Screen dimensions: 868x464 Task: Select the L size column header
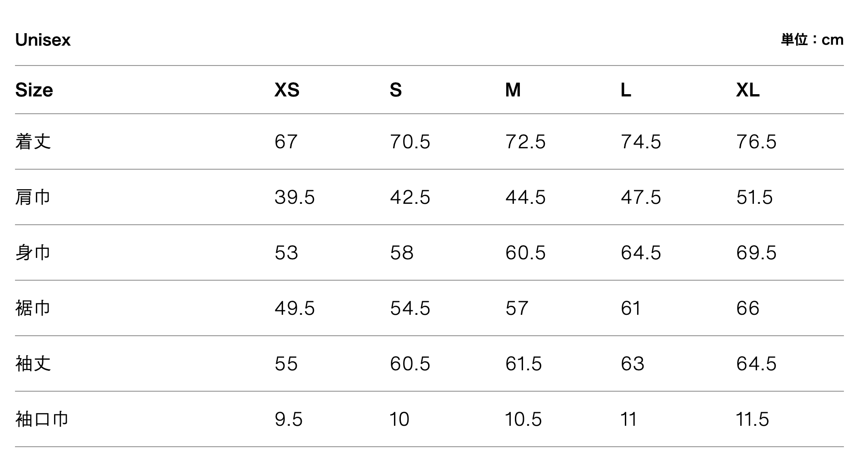pyautogui.click(x=626, y=90)
